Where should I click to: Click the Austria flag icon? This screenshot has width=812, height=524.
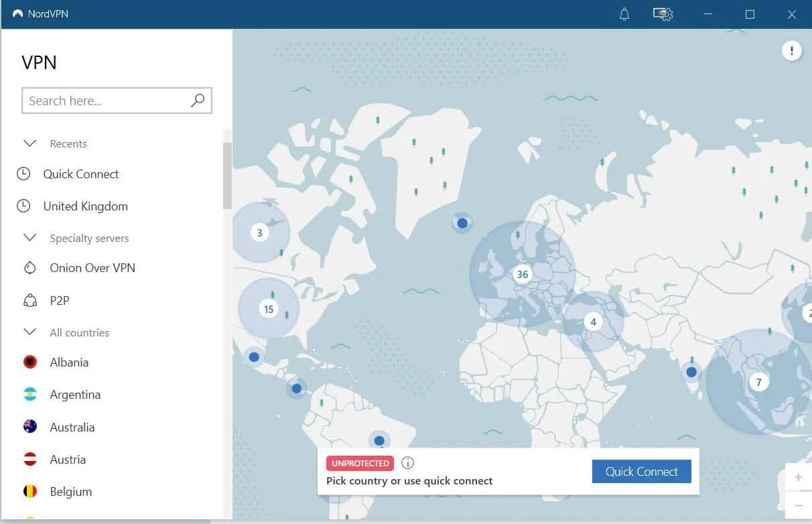pyautogui.click(x=30, y=460)
